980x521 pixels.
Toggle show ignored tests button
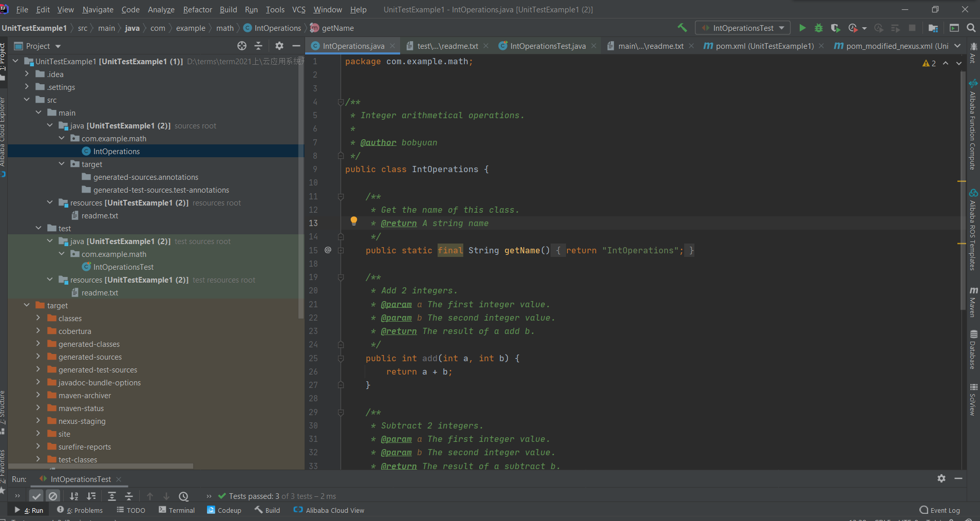53,496
